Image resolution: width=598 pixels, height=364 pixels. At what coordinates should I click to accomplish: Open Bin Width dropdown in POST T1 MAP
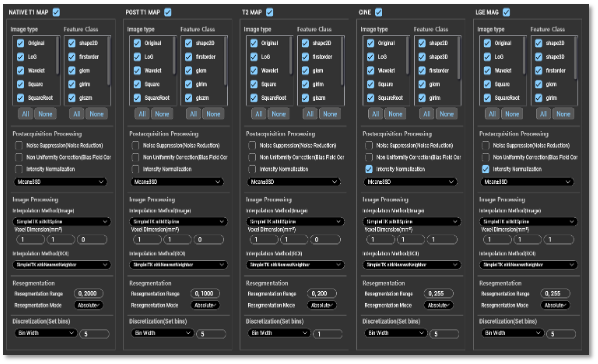click(162, 333)
